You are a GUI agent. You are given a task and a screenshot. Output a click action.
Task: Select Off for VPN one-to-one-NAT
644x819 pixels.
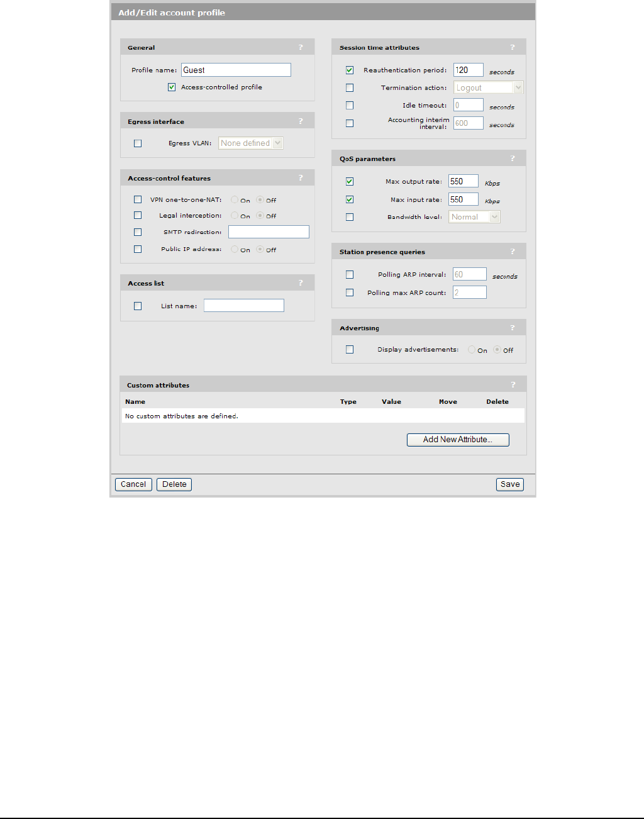click(x=260, y=199)
